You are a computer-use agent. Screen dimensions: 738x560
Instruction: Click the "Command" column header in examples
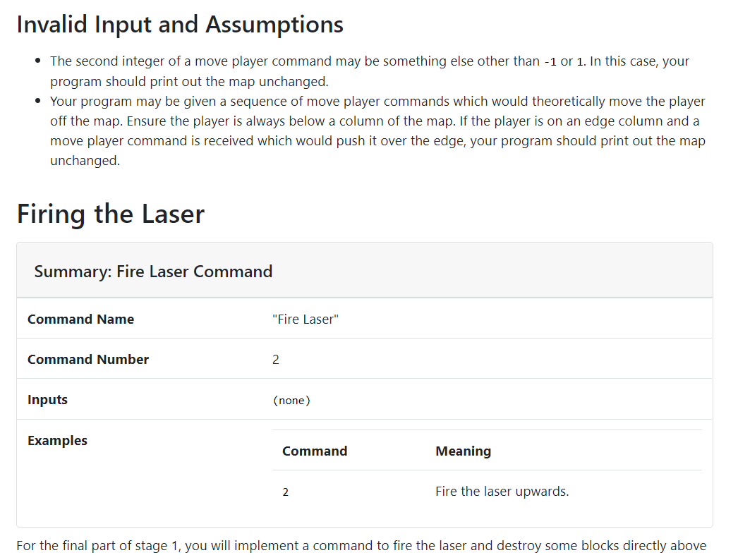315,451
